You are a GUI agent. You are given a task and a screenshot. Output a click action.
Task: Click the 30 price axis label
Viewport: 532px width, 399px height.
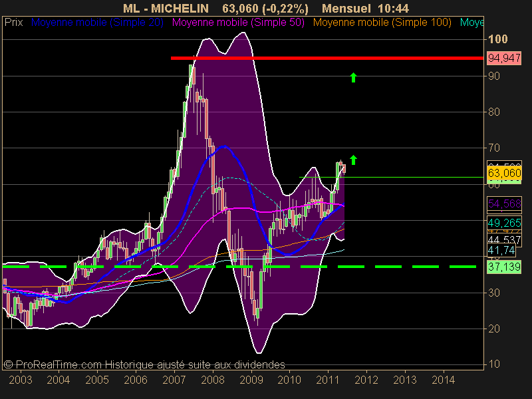tap(494, 293)
